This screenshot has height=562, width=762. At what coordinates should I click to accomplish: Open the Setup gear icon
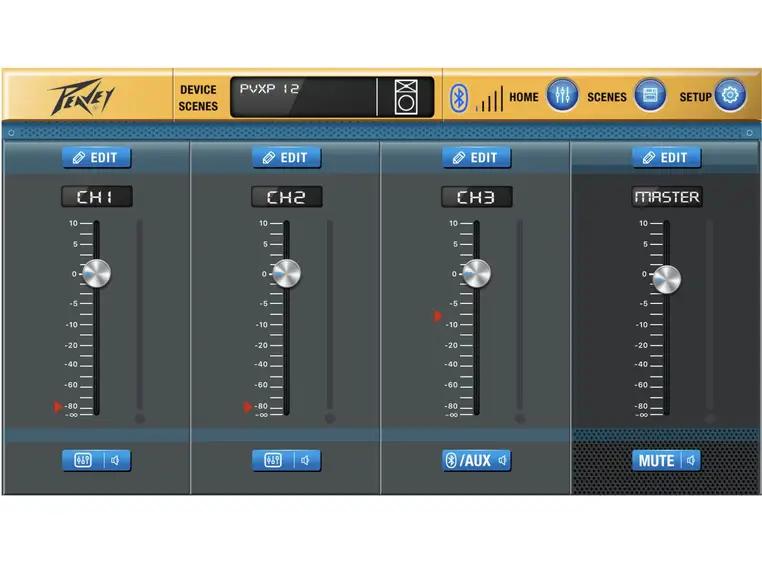(x=730, y=97)
